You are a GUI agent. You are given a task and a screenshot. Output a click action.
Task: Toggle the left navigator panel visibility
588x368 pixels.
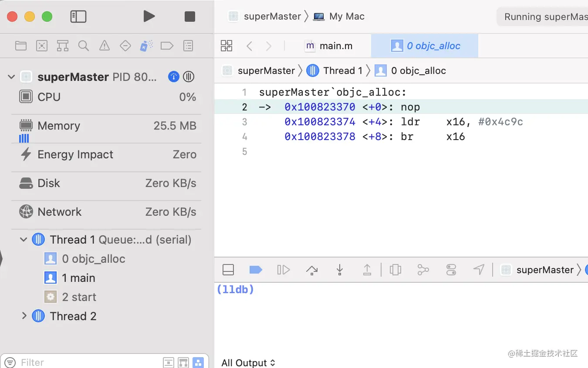tap(78, 16)
